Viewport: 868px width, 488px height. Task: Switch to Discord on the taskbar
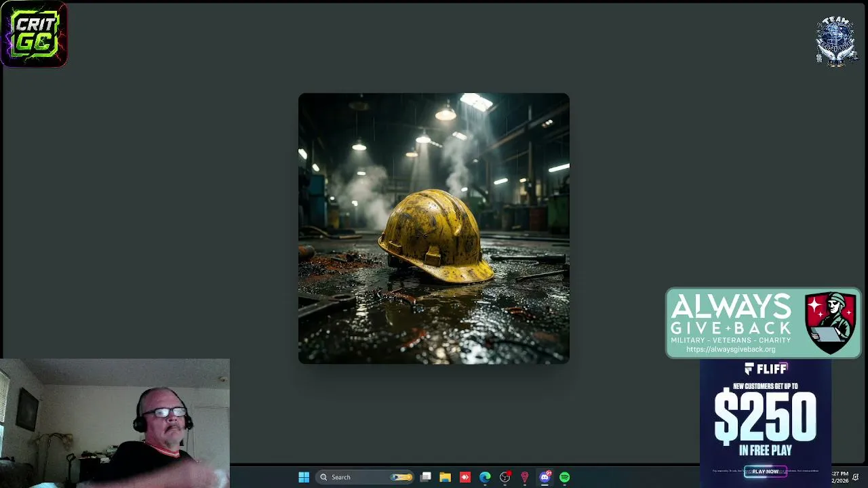tap(545, 477)
